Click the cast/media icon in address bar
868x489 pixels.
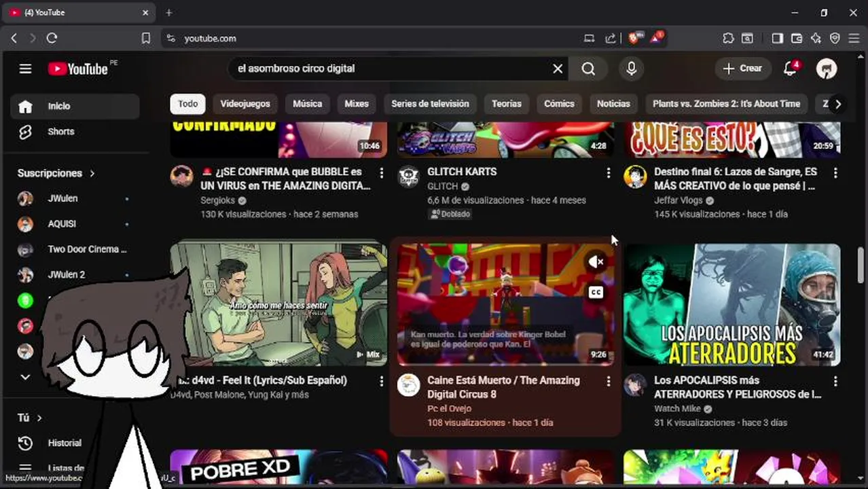pyautogui.click(x=589, y=39)
